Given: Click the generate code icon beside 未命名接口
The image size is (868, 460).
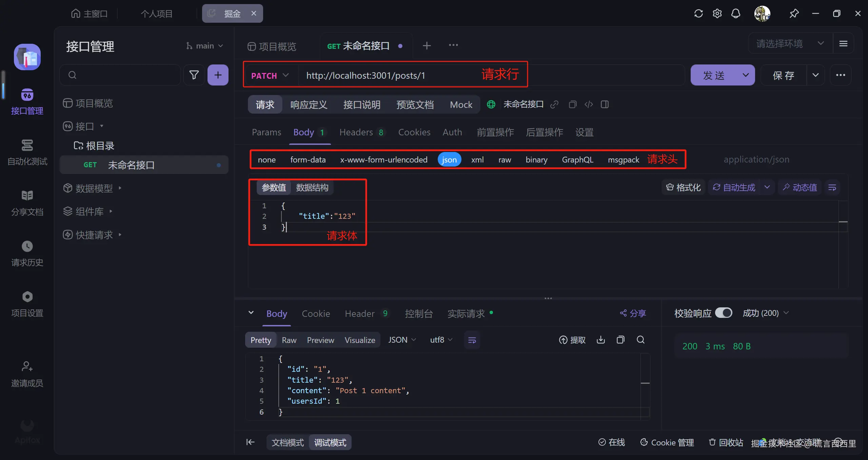Looking at the screenshot, I should tap(589, 104).
